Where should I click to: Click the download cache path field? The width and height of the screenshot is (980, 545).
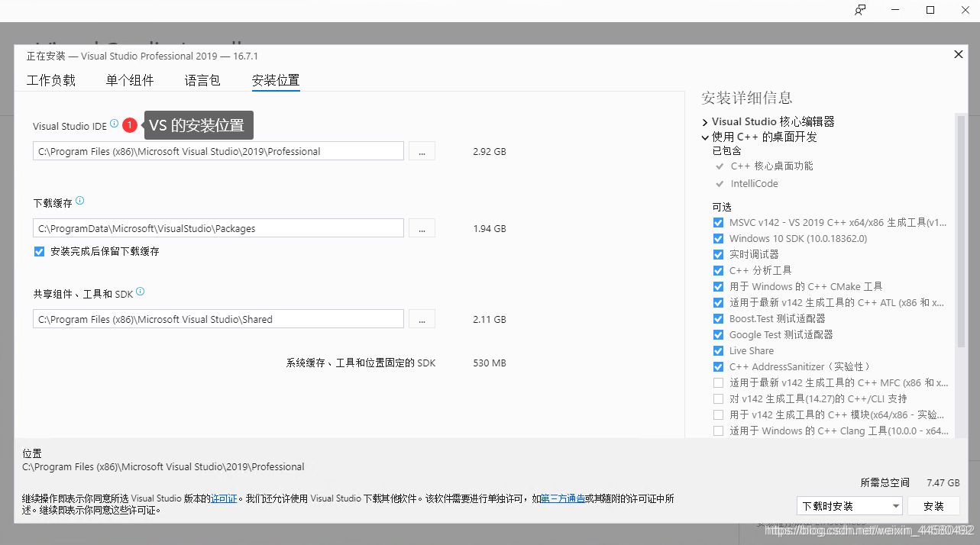218,228
